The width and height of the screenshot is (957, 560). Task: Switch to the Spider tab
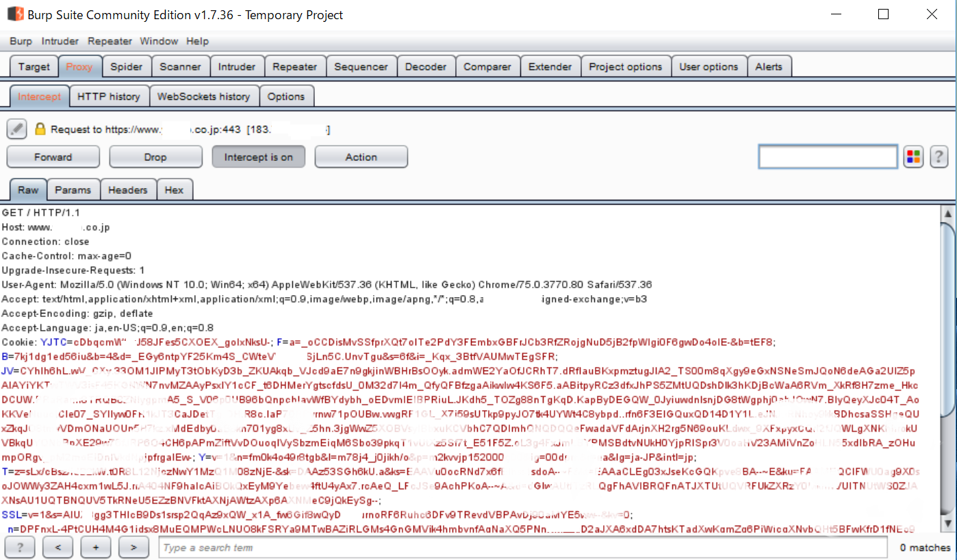click(127, 66)
